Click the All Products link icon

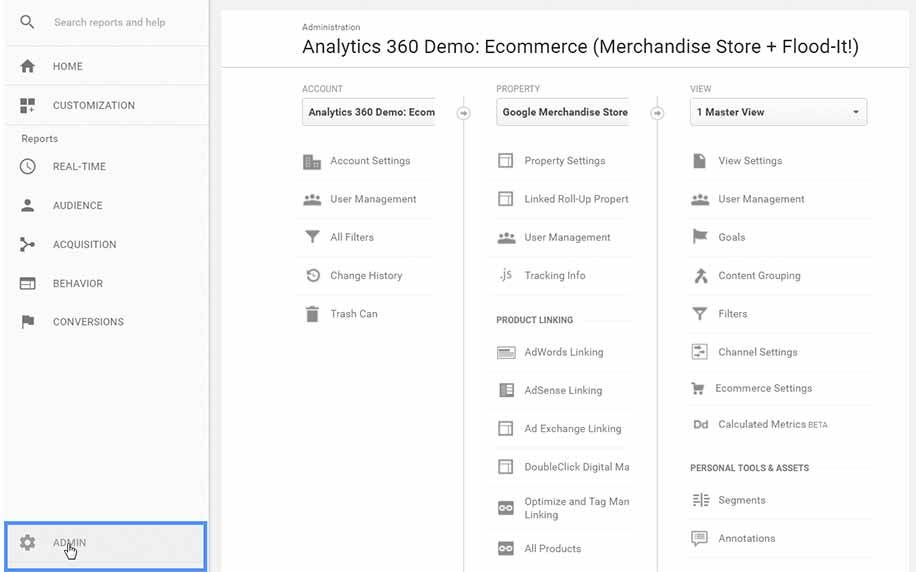(506, 549)
